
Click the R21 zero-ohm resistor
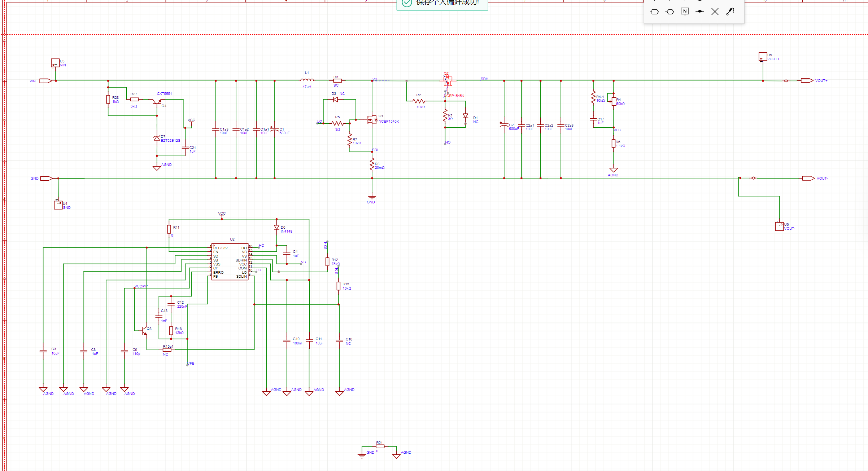[x=380, y=446]
